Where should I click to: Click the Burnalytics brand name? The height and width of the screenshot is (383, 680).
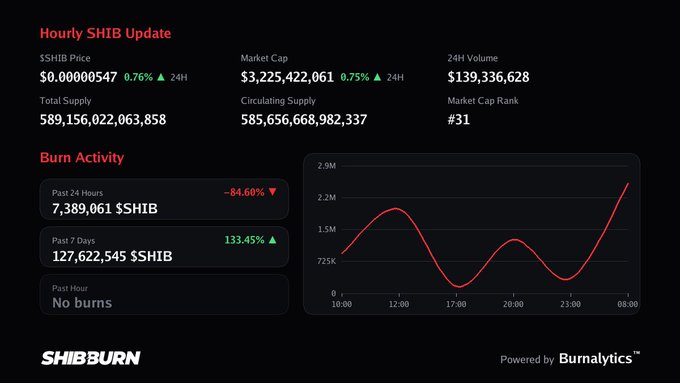click(x=599, y=358)
